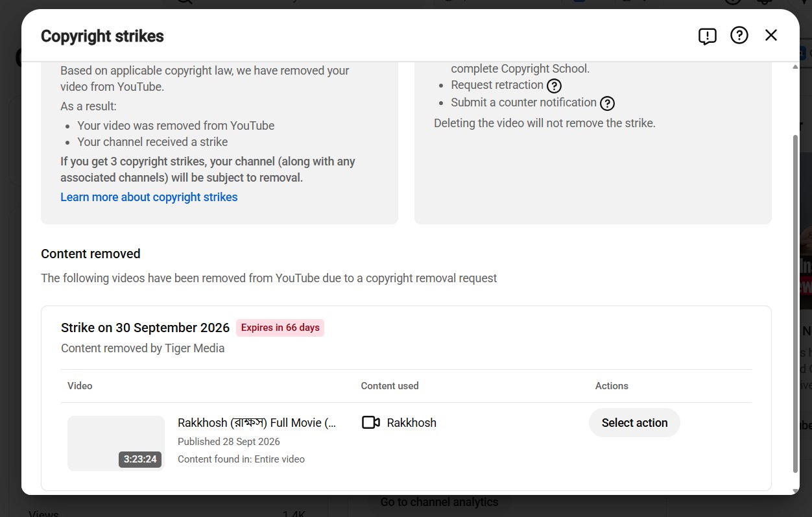
Task: Click the 3:23:24 duration label
Action: (140, 459)
